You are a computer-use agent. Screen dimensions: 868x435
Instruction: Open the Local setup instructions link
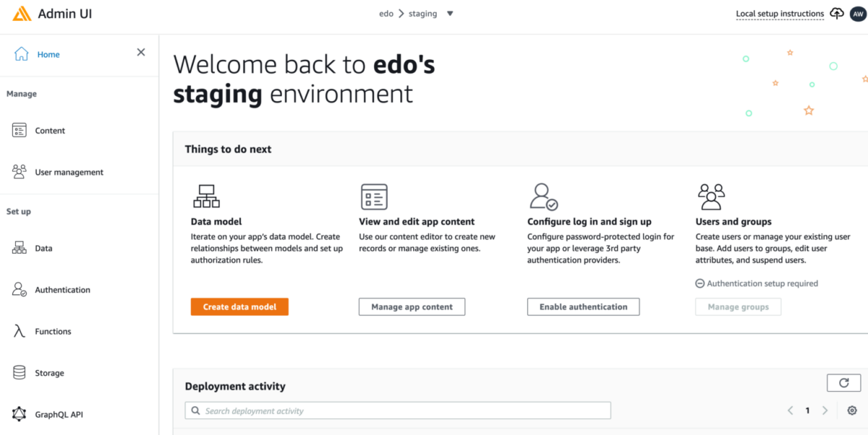pyautogui.click(x=779, y=14)
